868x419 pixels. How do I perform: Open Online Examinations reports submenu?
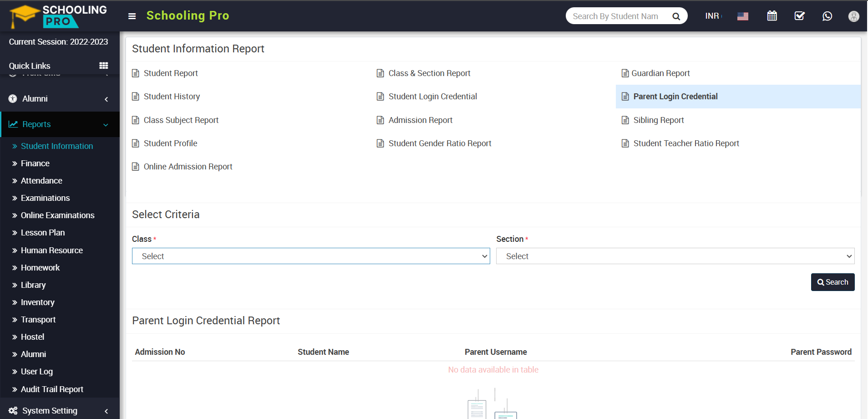[57, 215]
